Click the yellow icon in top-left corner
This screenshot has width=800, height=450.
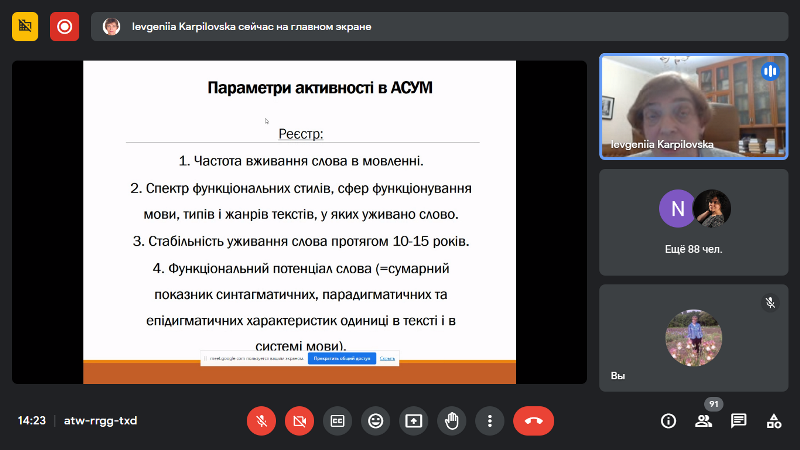tap(25, 27)
